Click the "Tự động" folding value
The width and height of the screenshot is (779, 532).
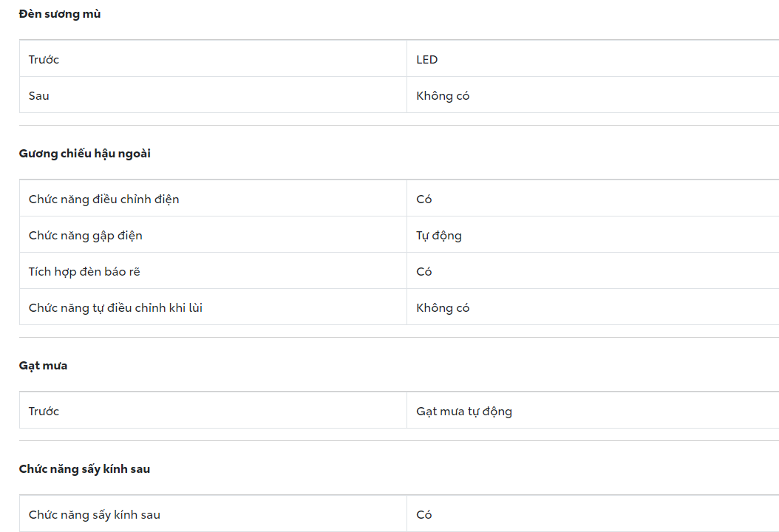pyautogui.click(x=439, y=235)
